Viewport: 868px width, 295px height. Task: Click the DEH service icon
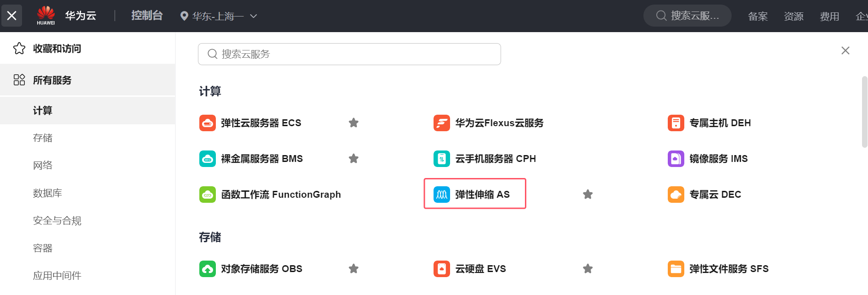(x=676, y=123)
